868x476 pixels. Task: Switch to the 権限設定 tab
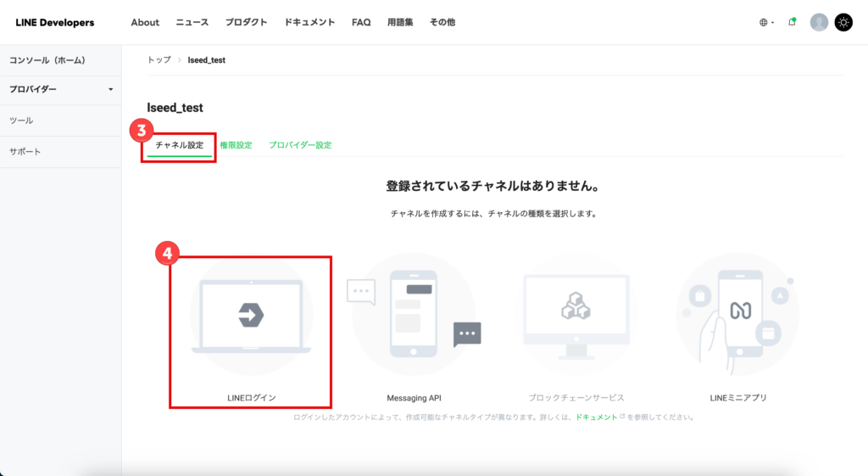(x=236, y=145)
